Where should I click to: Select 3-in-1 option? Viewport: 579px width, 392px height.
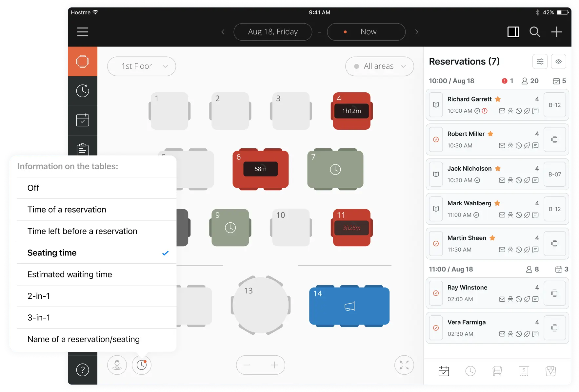pyautogui.click(x=96, y=318)
